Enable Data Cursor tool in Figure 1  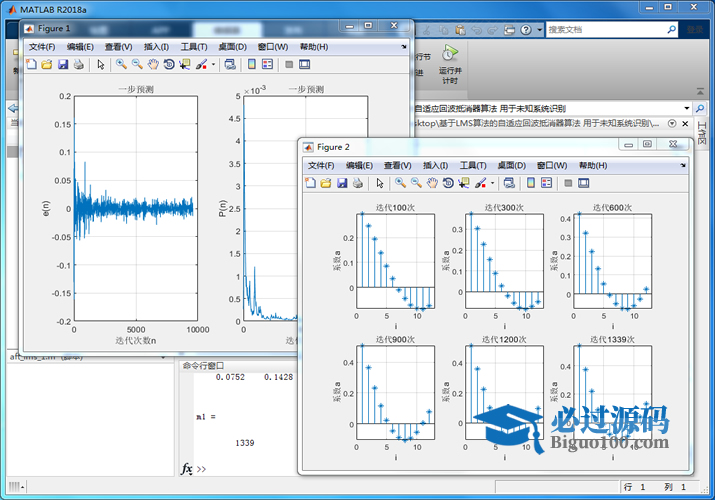click(x=185, y=64)
